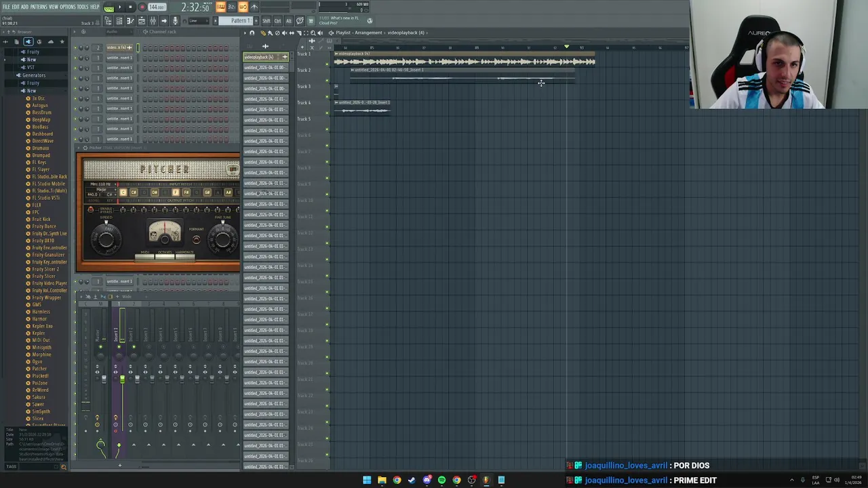This screenshot has width=868, height=488.
Task: Open the PATTERNS menu
Action: tap(39, 7)
